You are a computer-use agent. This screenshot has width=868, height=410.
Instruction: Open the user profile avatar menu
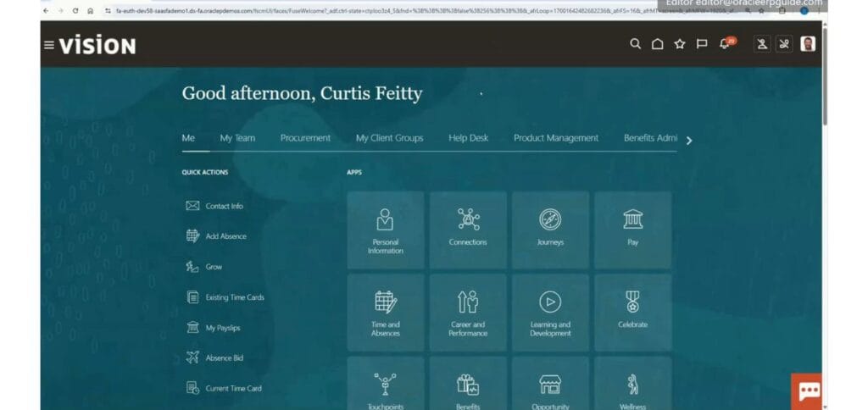pyautogui.click(x=808, y=44)
